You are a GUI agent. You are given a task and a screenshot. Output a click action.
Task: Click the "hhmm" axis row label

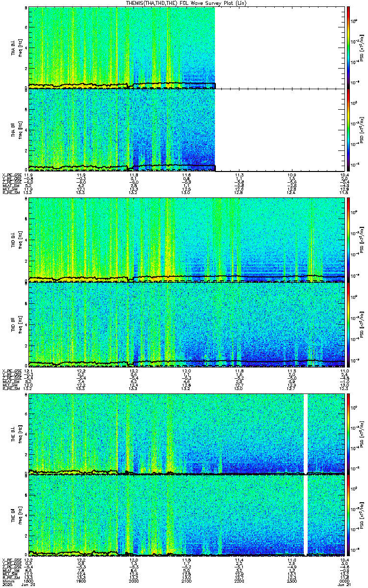[7, 581]
